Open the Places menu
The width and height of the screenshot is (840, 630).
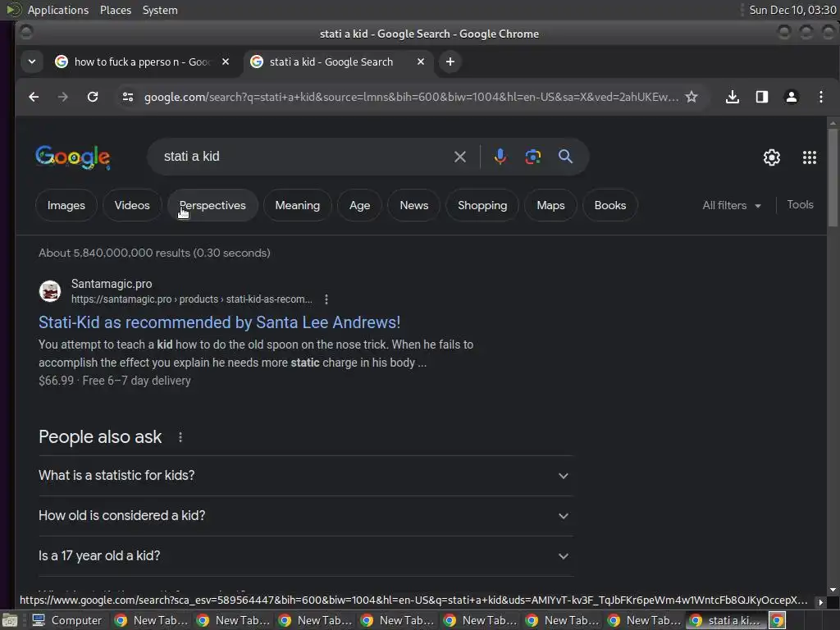click(x=115, y=10)
